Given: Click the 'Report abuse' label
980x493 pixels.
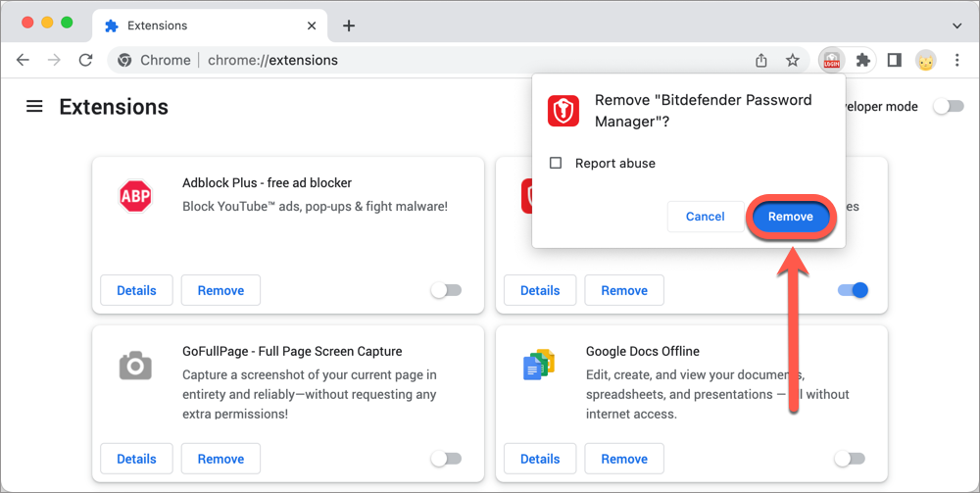Looking at the screenshot, I should pos(615,163).
